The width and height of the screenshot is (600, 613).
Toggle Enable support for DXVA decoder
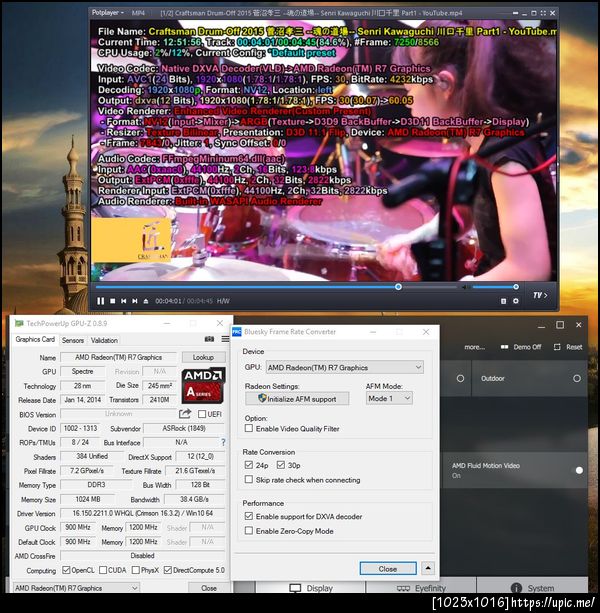pyautogui.click(x=249, y=516)
